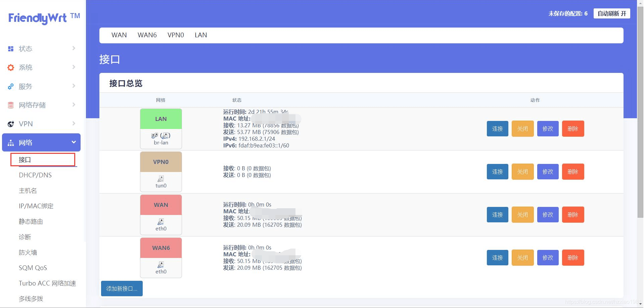
Task: Click the Services icon in sidebar
Action: click(11, 86)
